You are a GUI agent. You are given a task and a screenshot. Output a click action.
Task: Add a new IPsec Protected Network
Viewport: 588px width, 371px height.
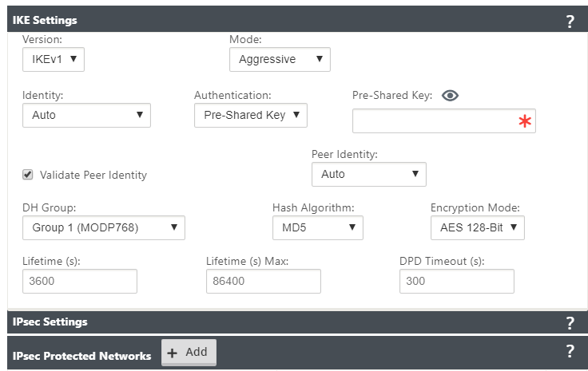[189, 353]
